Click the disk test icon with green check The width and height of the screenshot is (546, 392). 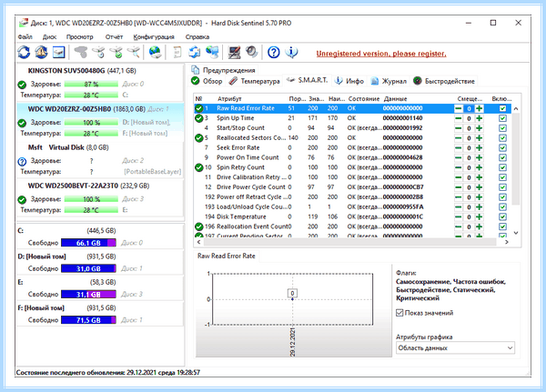pyautogui.click(x=116, y=53)
